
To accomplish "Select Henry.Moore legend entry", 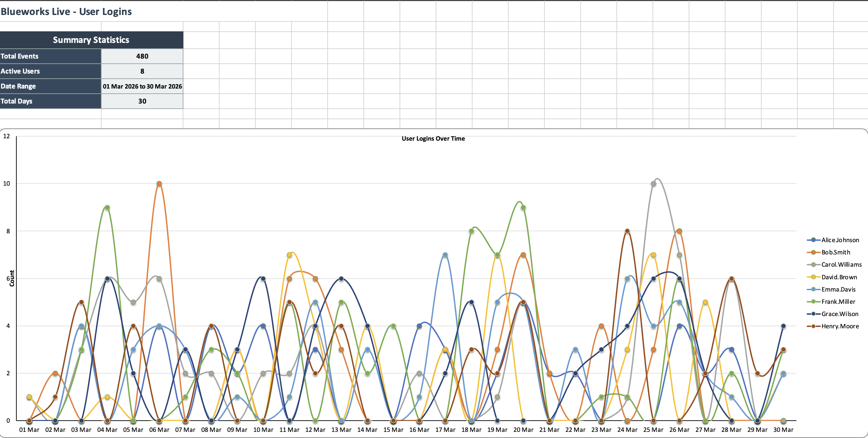I will [833, 326].
